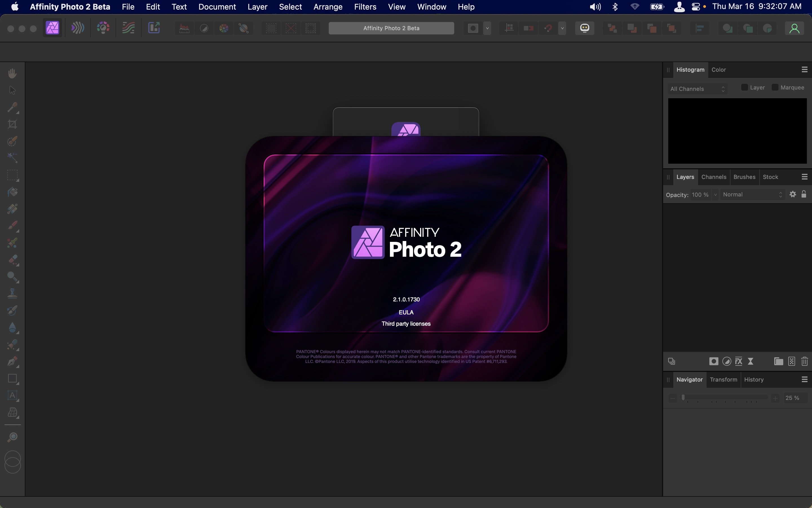Click the Opacity 100 % field
The height and width of the screenshot is (508, 812).
(701, 194)
